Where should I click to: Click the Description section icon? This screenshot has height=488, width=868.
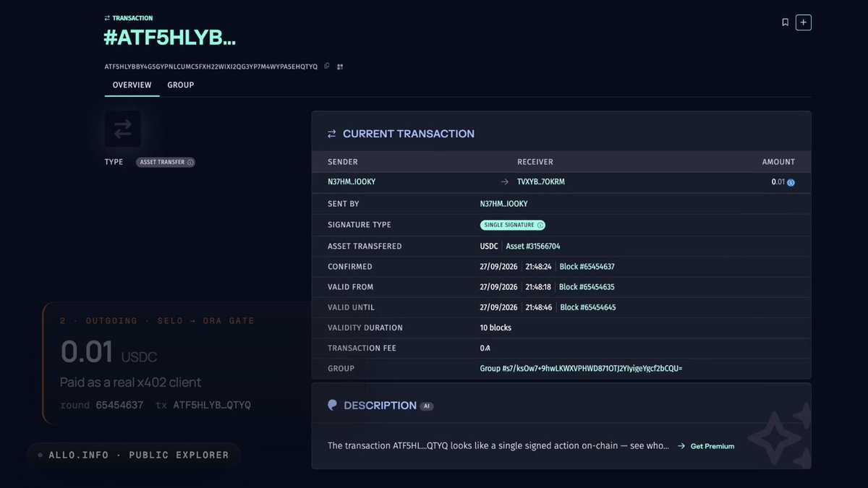[x=332, y=406]
